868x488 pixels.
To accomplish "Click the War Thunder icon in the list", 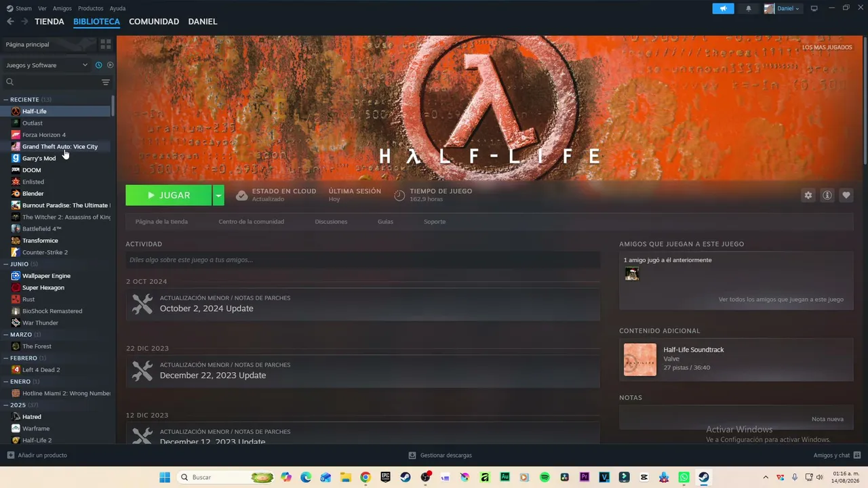I will click(x=16, y=323).
